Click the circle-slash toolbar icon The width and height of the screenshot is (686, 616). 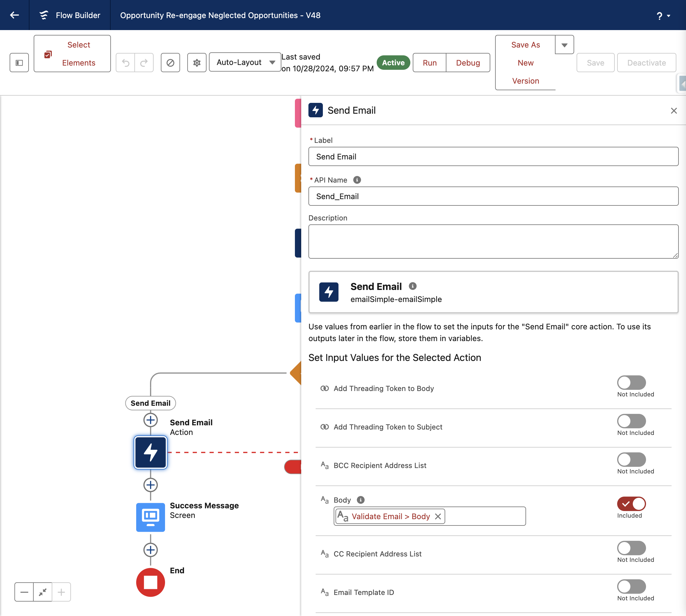[x=170, y=63]
